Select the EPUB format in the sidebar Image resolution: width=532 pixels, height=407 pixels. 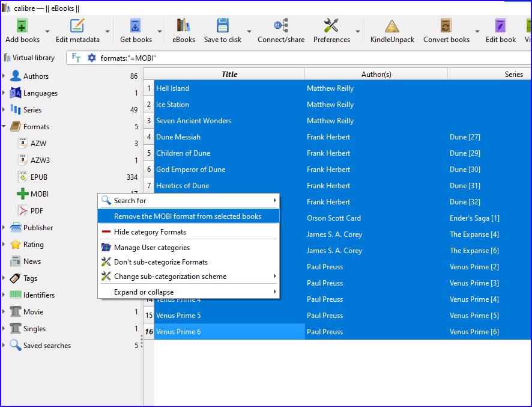pos(38,177)
